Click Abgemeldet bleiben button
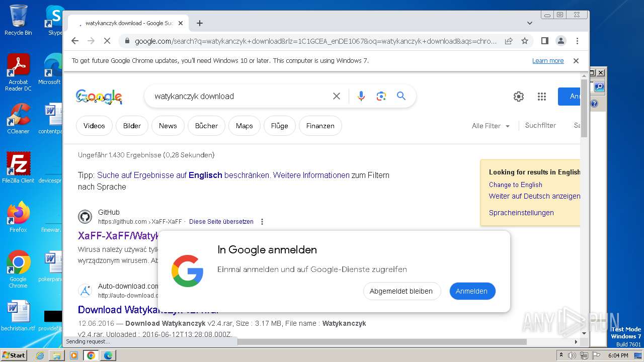The width and height of the screenshot is (644, 362). click(x=401, y=291)
